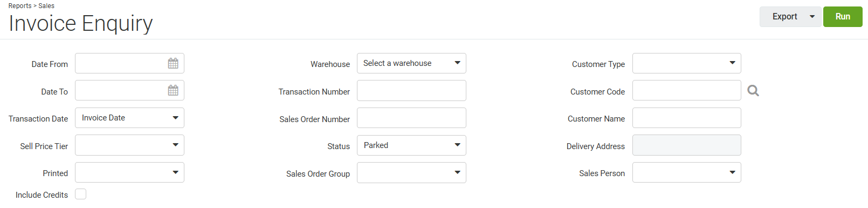Click the Customer Code search magnifier
868x208 pixels.
(753, 91)
